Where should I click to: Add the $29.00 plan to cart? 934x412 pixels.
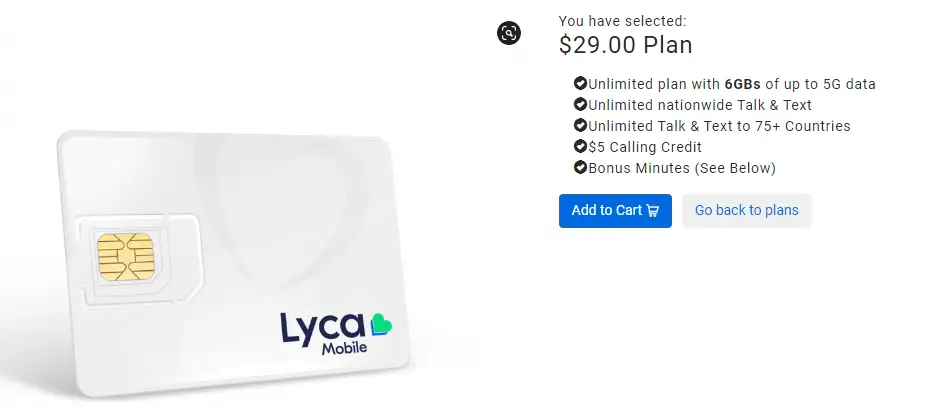[615, 211]
